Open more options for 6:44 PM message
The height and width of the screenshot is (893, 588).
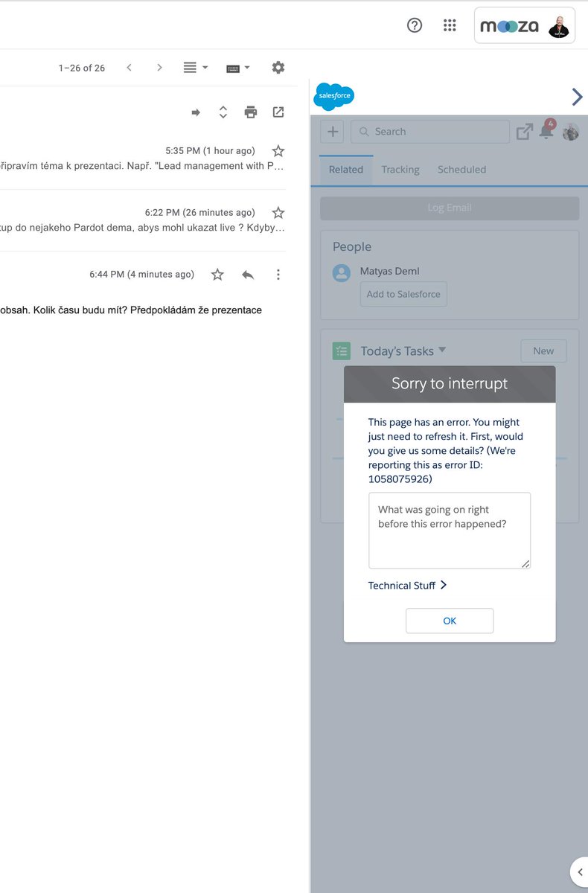pyautogui.click(x=278, y=275)
